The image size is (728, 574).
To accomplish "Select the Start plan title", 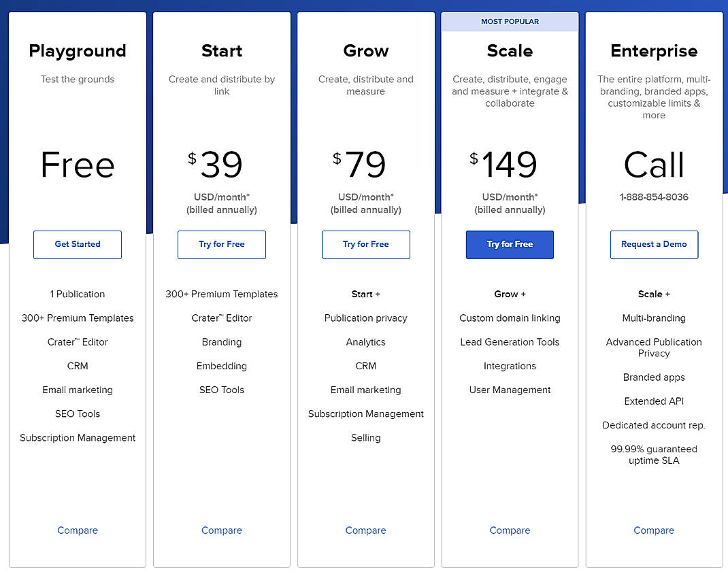I will (221, 50).
